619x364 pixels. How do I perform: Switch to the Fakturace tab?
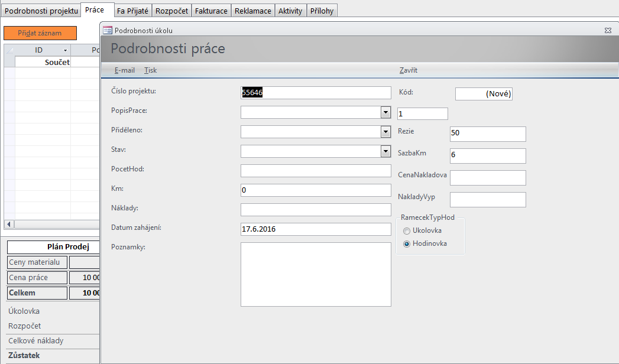click(x=211, y=11)
